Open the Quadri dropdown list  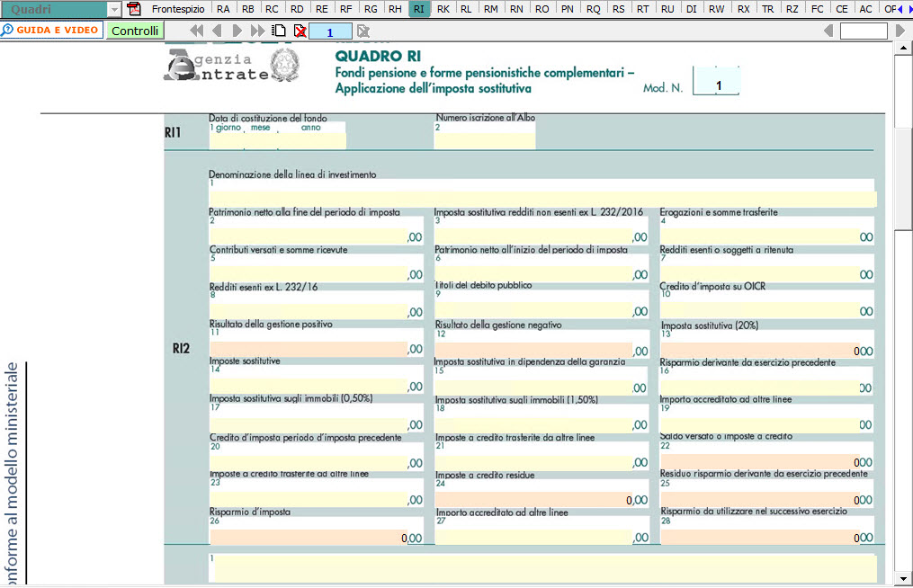tap(114, 9)
